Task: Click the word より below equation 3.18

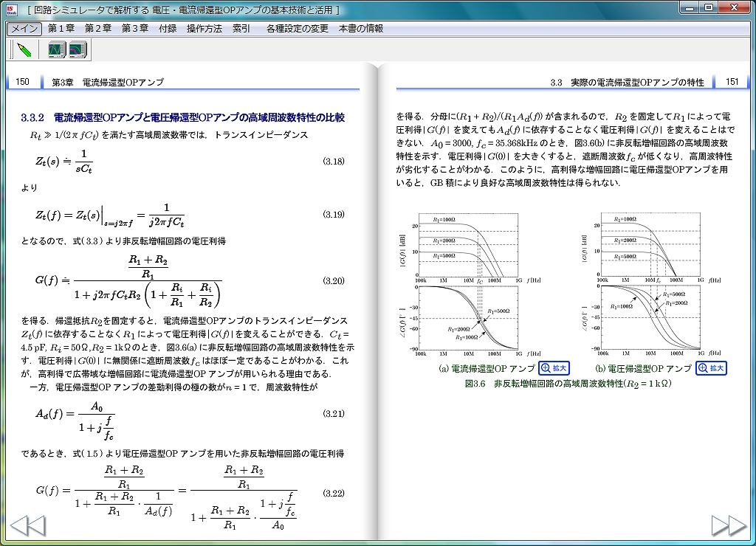Action: click(x=29, y=188)
